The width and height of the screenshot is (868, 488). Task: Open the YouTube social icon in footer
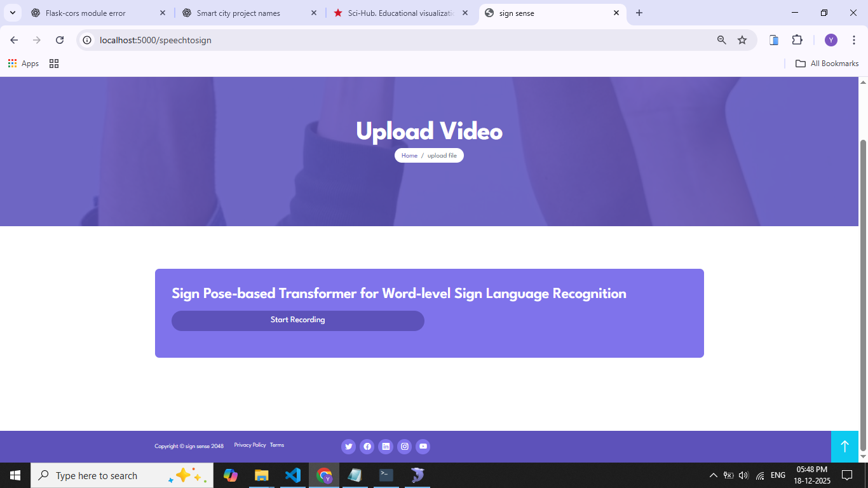click(423, 447)
